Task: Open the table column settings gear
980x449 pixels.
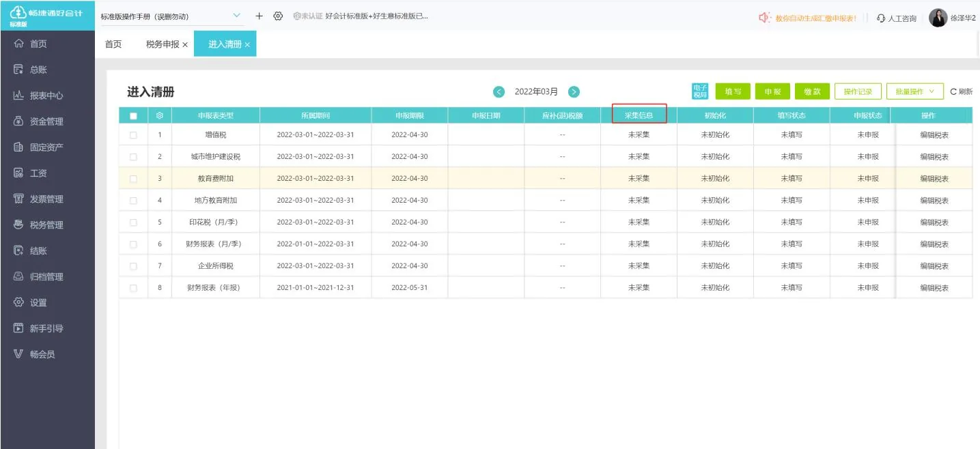Action: pyautogui.click(x=160, y=116)
